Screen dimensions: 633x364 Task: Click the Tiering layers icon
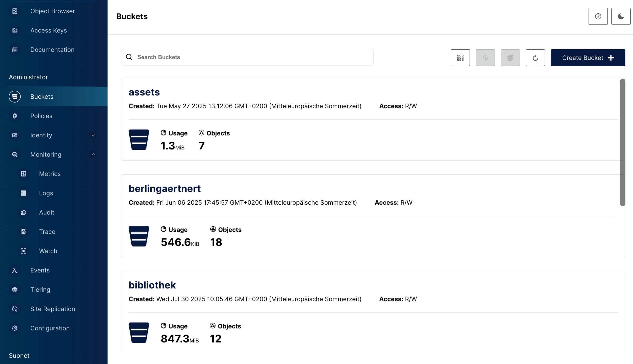[15, 290]
